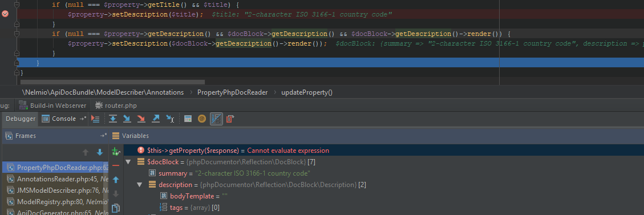This screenshot has height=215, width=644.
Task: Click the updateProperty() breadcrumb
Action: [x=307, y=92]
